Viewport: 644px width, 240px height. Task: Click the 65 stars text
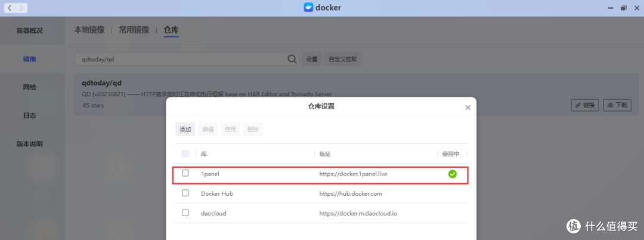93,106
